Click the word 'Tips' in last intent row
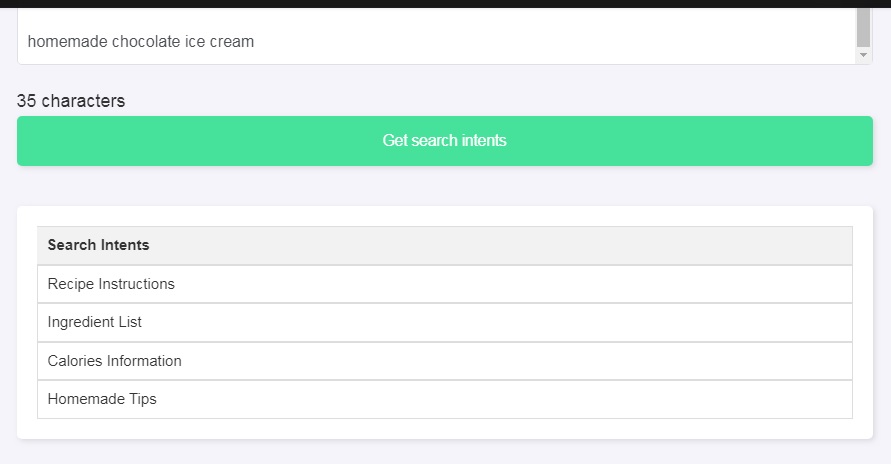The image size is (891, 464). [143, 399]
